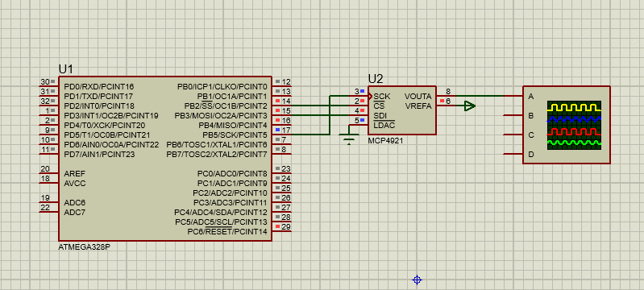
Task: Click pin label PB0/ICP1/CLKO/PCINT0
Action: [x=222, y=87]
